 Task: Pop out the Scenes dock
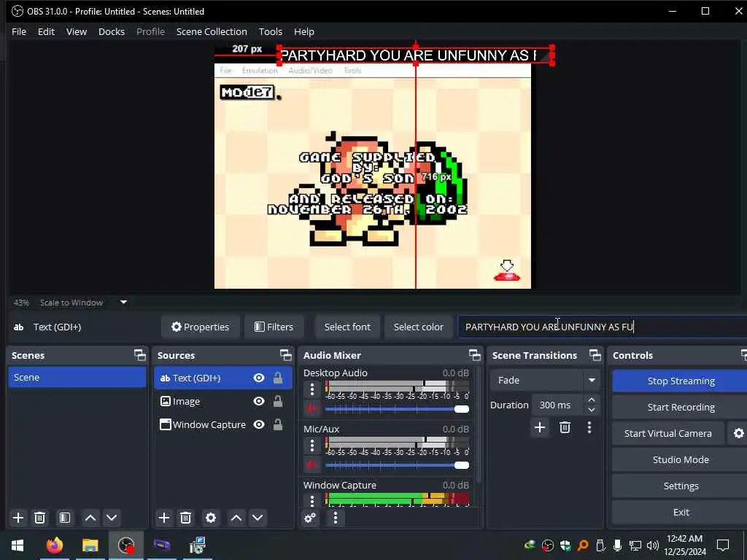coord(139,355)
